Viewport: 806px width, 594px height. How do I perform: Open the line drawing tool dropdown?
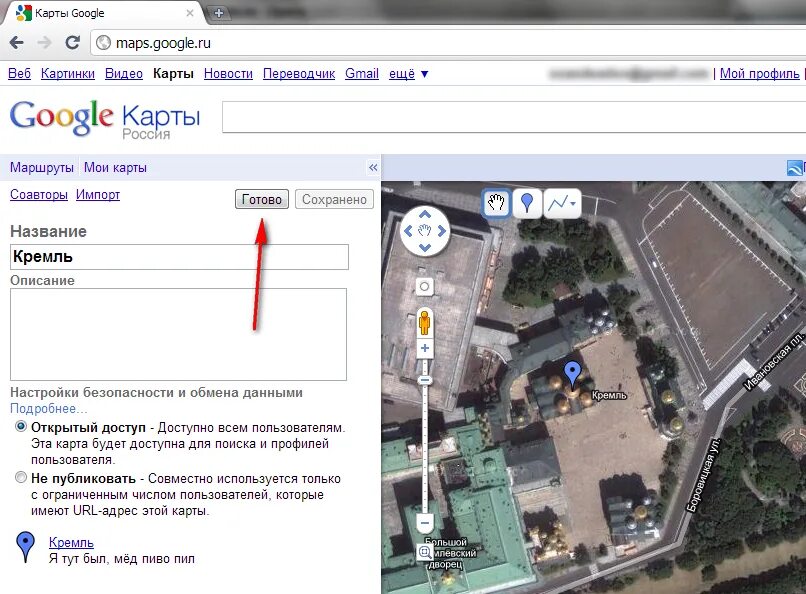point(562,202)
